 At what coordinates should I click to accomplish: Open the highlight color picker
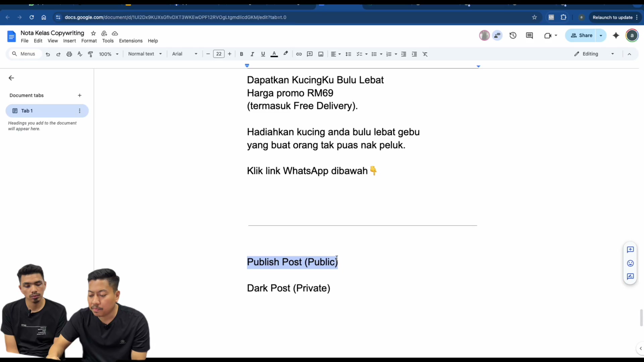[x=285, y=54]
